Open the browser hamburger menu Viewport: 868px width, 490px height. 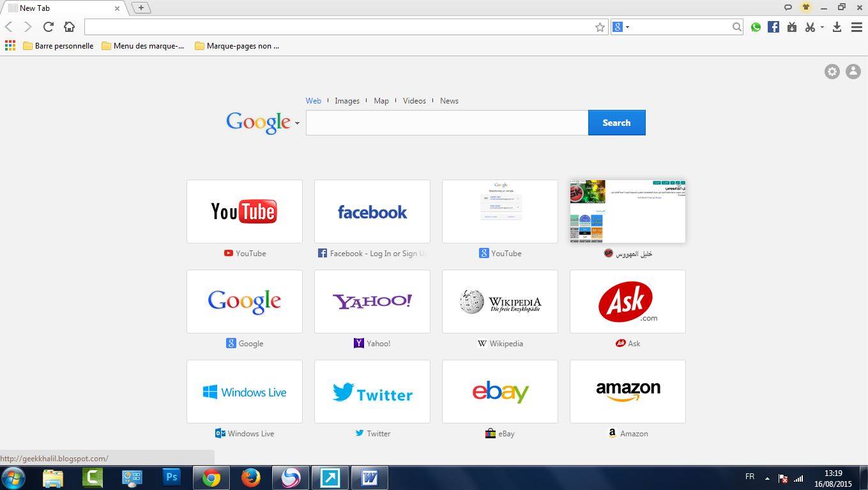point(857,27)
